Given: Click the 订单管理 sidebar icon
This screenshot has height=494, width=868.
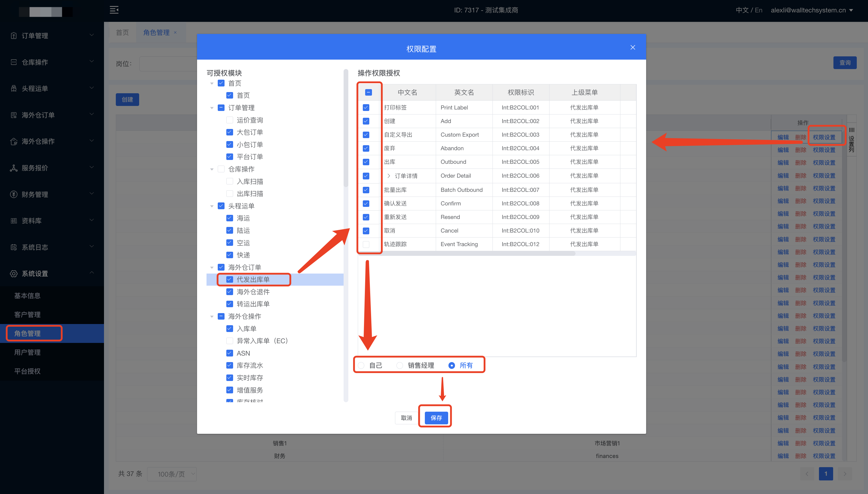Looking at the screenshot, I should (x=14, y=36).
